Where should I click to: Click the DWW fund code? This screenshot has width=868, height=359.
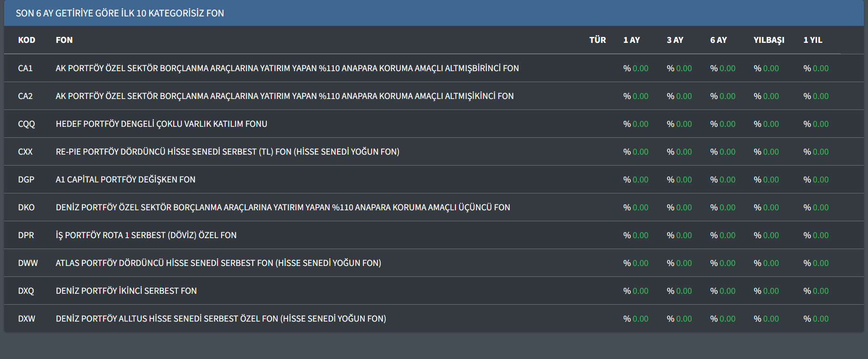[28, 263]
